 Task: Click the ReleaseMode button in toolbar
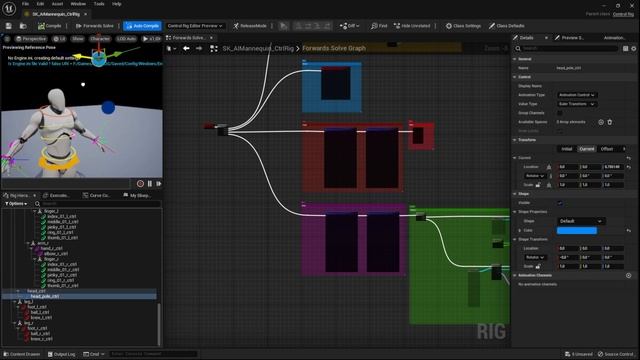point(250,26)
